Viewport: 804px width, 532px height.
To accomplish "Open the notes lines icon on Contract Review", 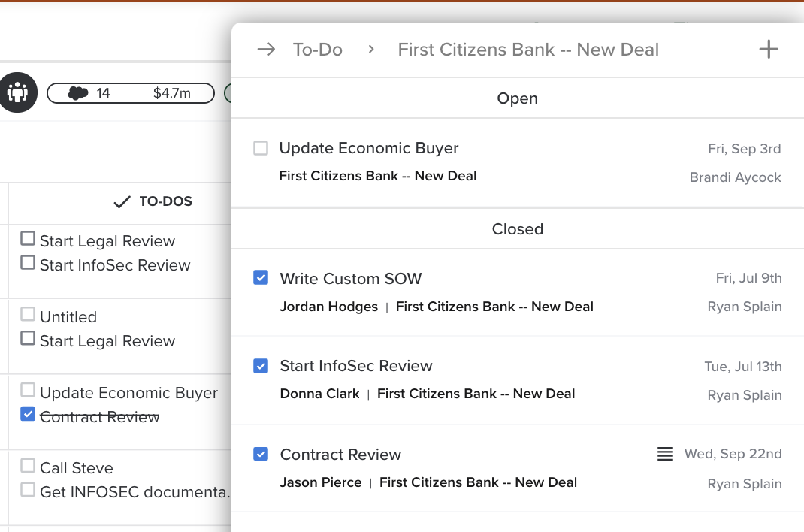I will (x=664, y=454).
